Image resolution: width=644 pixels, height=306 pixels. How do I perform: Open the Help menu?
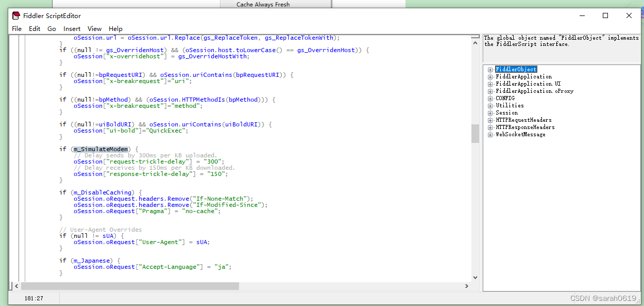coord(116,29)
